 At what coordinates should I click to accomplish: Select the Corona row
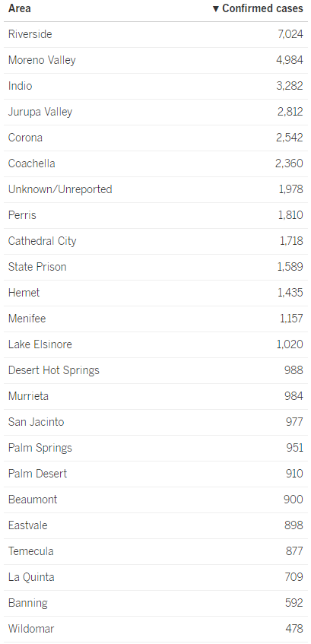tap(156, 138)
